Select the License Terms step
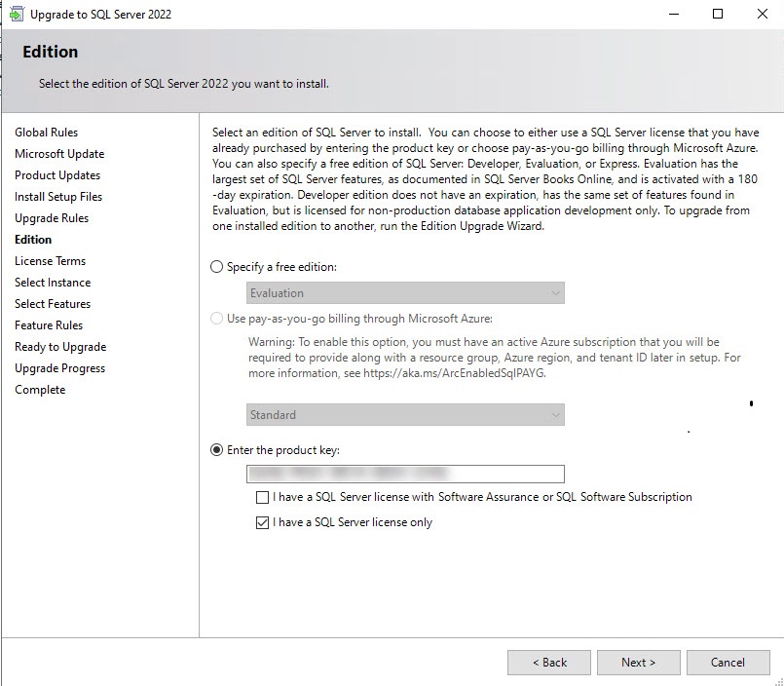 pos(50,261)
